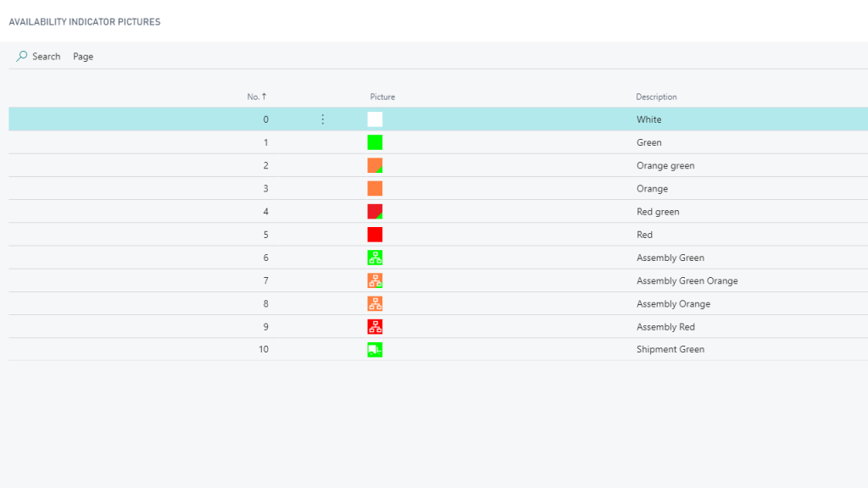Click the White color square in row 0

[x=375, y=119]
